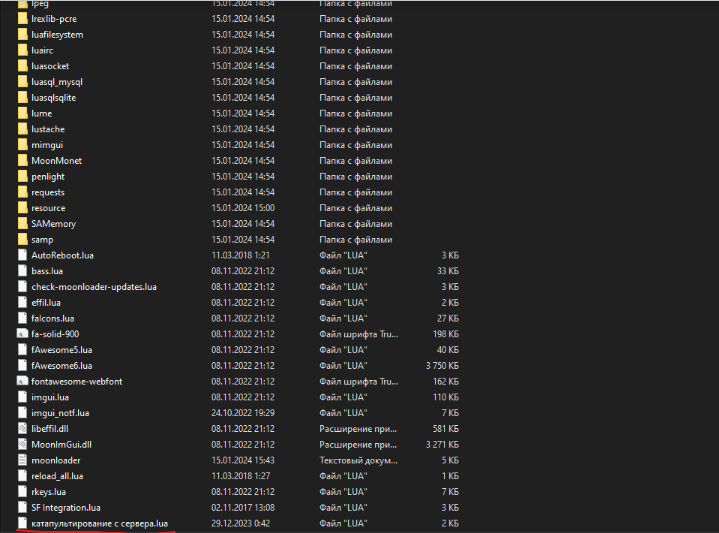Click the luafilesystem folder icon

click(x=22, y=35)
